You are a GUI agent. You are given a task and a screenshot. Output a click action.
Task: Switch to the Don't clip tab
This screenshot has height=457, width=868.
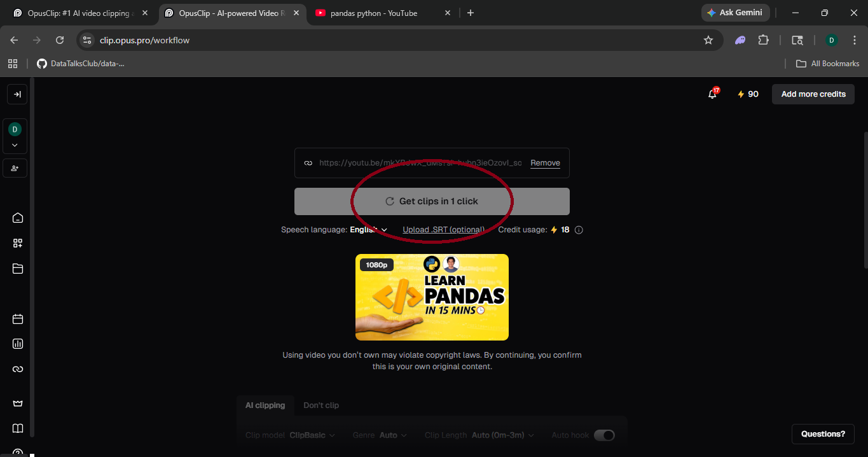(x=321, y=405)
